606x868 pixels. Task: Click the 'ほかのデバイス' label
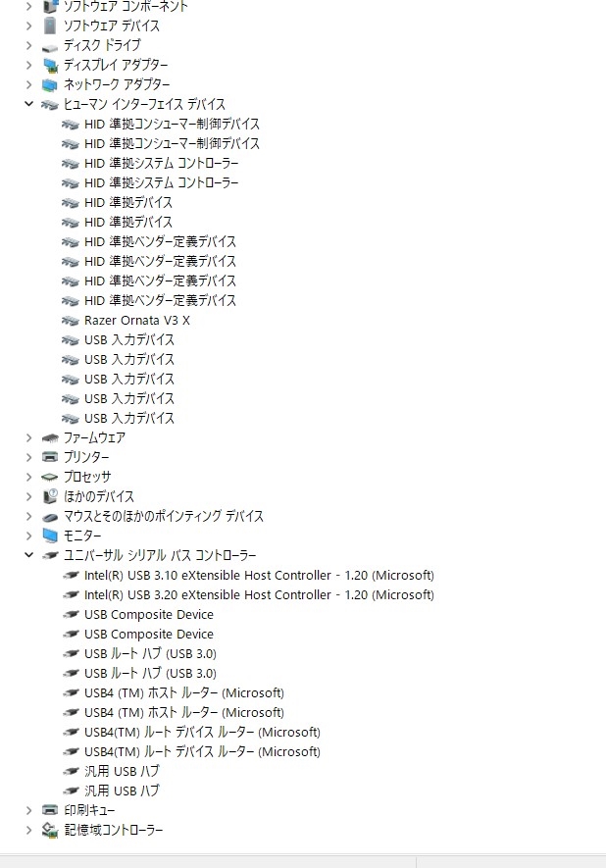(98, 496)
